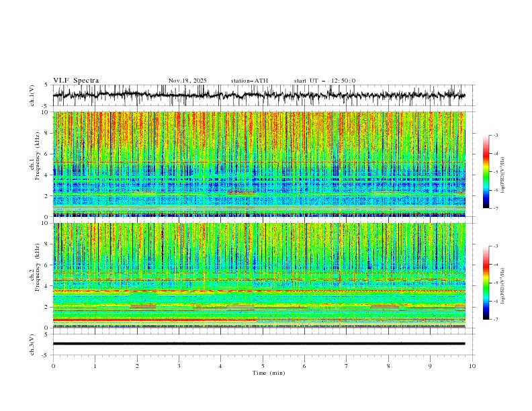The height and width of the screenshot is (411, 532).
Task: Click time-axis tick label "10" at bottom right
Action: 472,366
